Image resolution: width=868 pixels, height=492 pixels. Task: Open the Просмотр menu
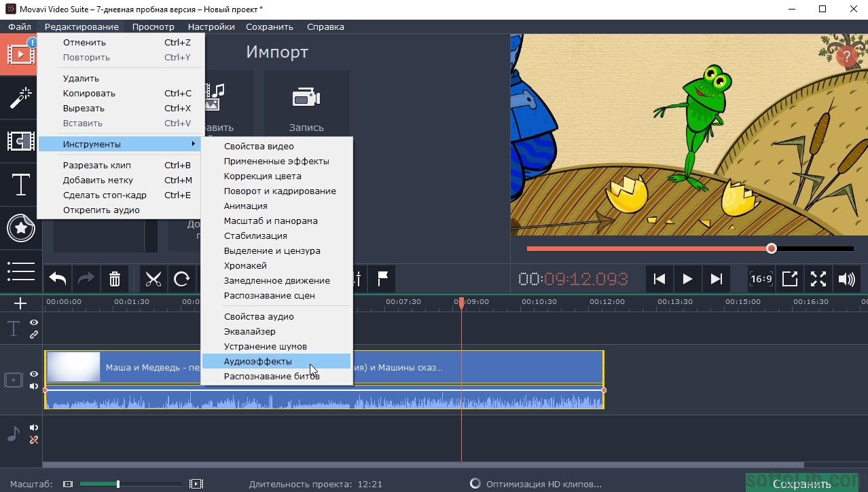coord(153,26)
